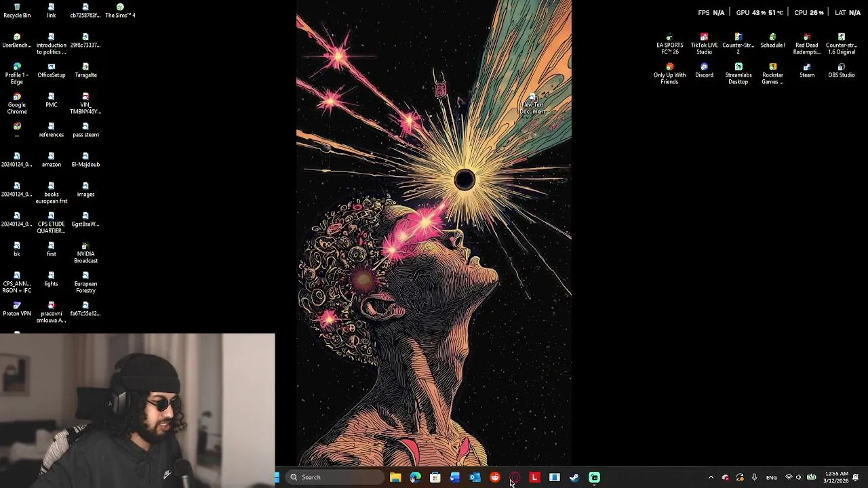Select the introduction to politics file
The image size is (868, 488).
pyautogui.click(x=52, y=43)
